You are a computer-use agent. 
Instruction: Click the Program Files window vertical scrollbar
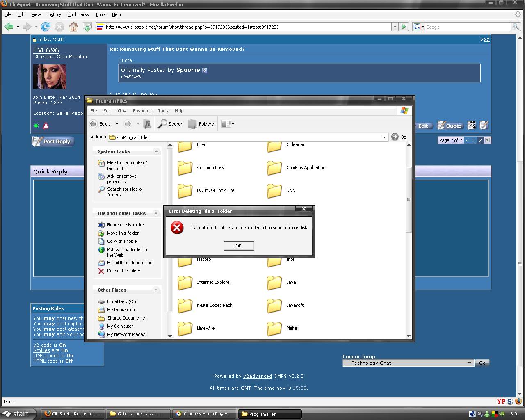tap(409, 200)
